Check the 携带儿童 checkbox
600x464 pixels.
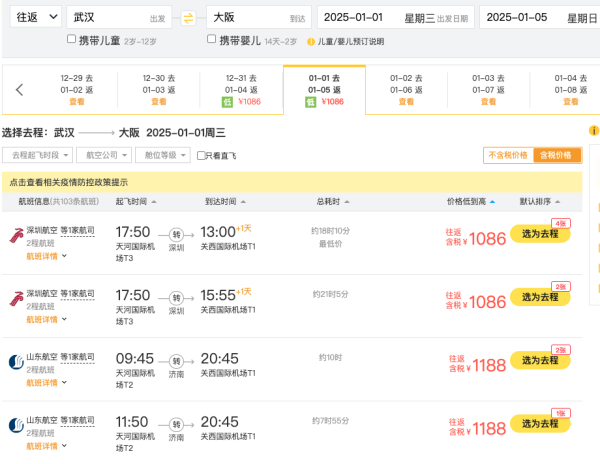coord(71,39)
